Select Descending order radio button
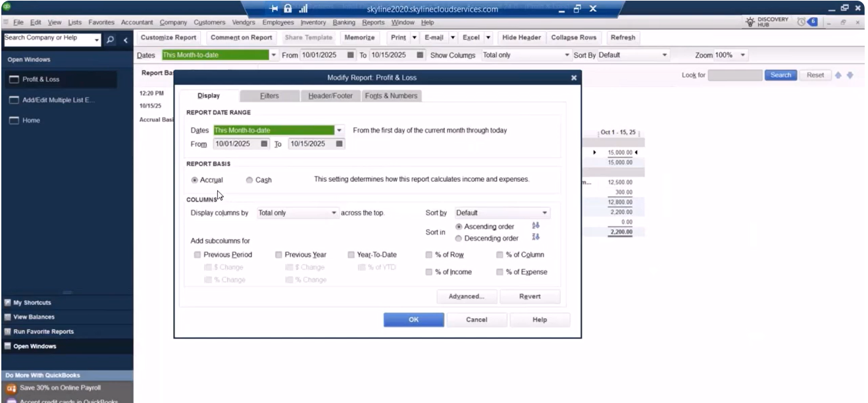This screenshot has width=868, height=403. click(x=459, y=238)
